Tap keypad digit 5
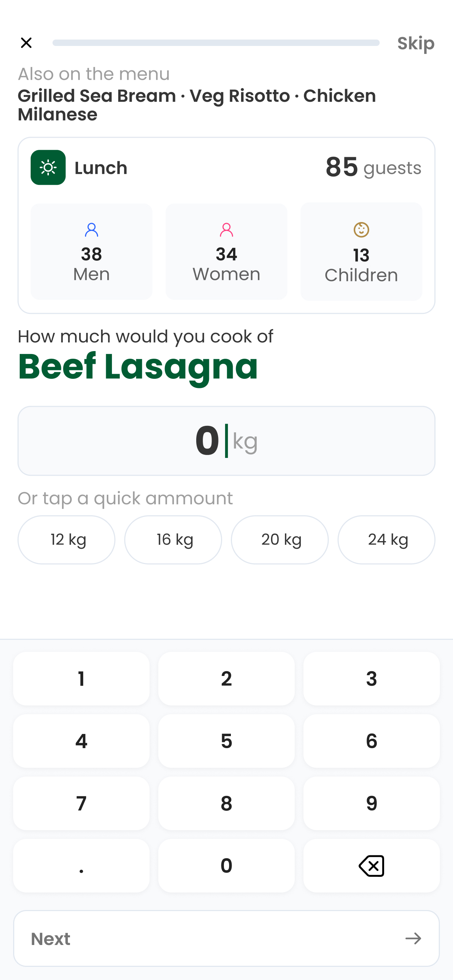 click(x=226, y=741)
